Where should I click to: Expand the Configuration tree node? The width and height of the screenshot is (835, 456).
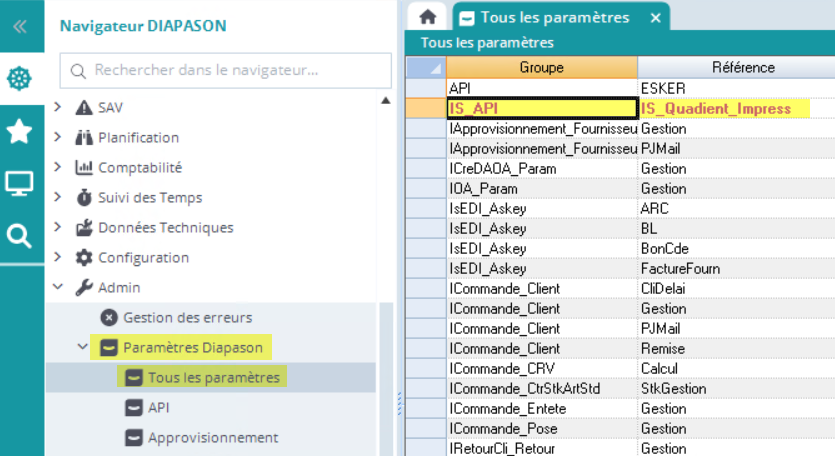click(58, 257)
